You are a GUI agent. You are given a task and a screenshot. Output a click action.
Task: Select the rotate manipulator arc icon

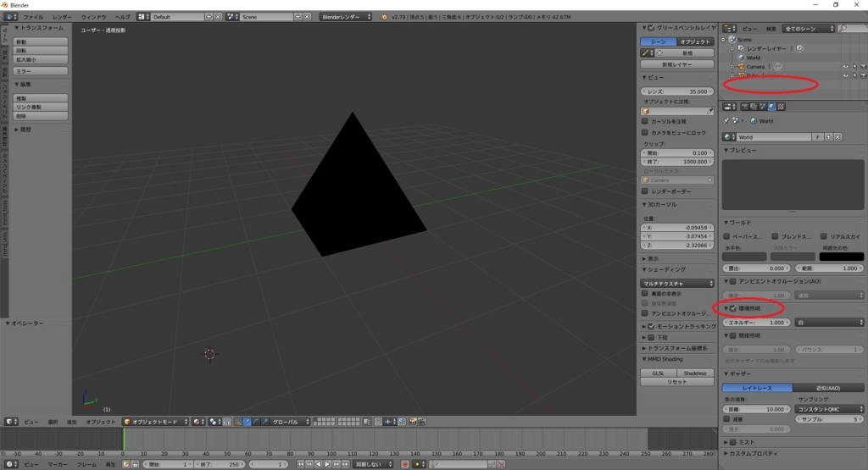click(256, 422)
